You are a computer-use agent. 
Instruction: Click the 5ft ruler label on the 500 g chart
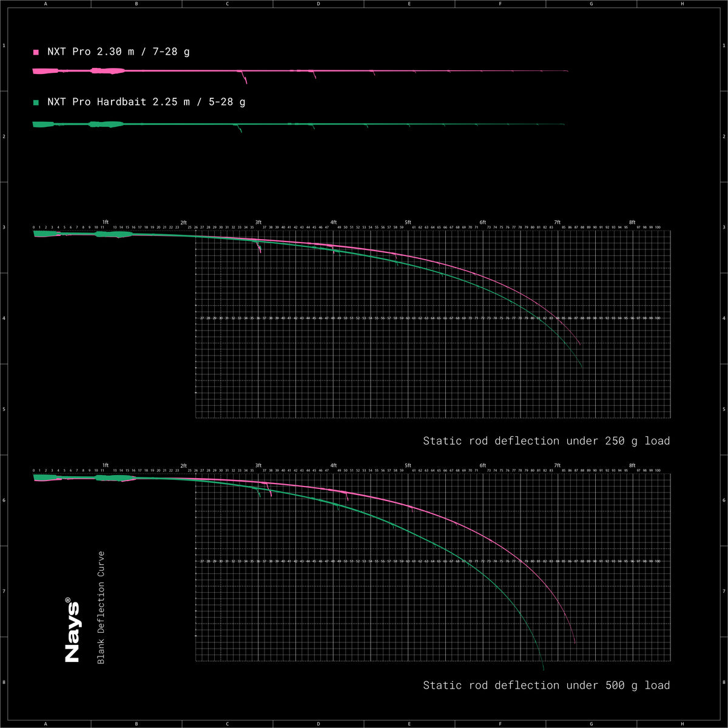pos(408,465)
